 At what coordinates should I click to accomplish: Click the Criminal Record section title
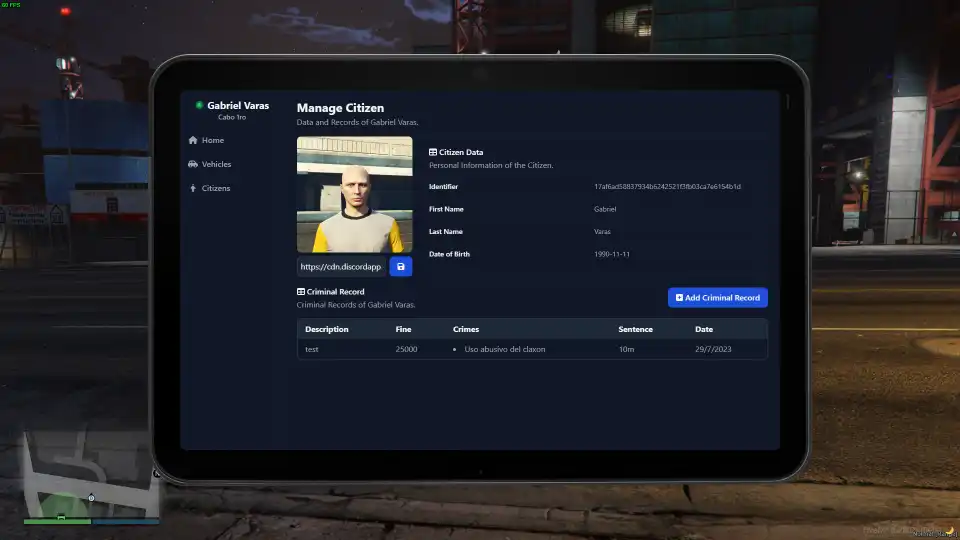pyautogui.click(x=335, y=291)
